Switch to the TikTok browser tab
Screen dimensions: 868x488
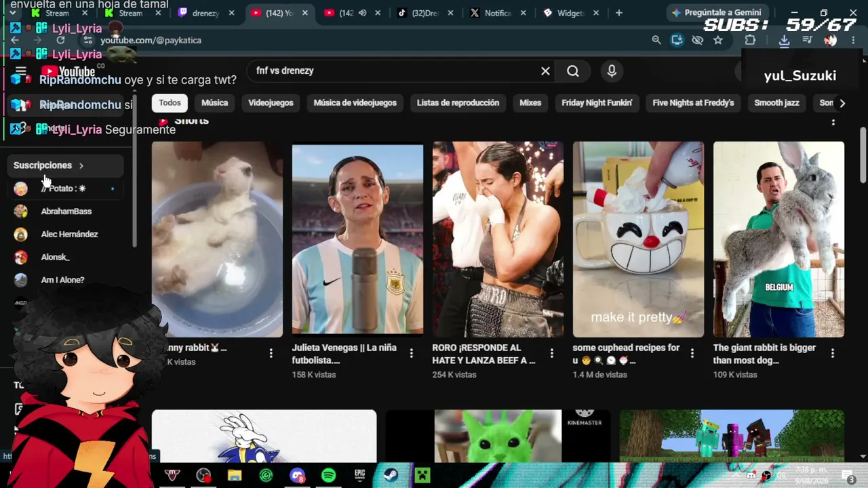425,13
